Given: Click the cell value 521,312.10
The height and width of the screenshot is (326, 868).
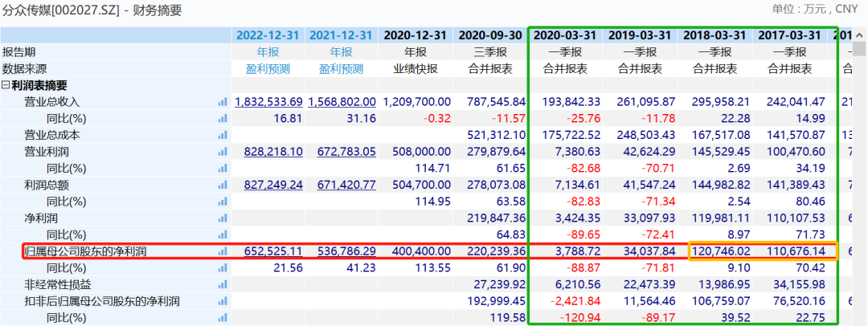Looking at the screenshot, I should tap(497, 135).
